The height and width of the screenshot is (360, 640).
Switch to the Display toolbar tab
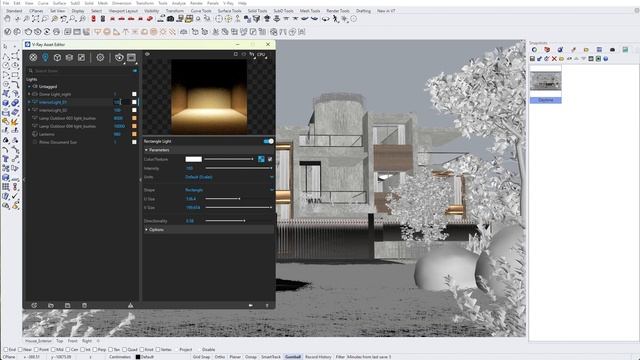78,11
